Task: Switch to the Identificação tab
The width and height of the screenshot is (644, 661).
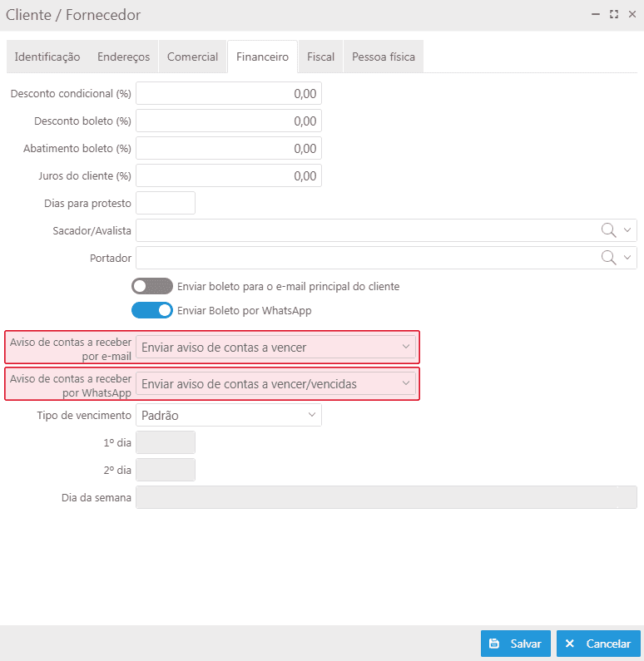Action: pyautogui.click(x=47, y=57)
